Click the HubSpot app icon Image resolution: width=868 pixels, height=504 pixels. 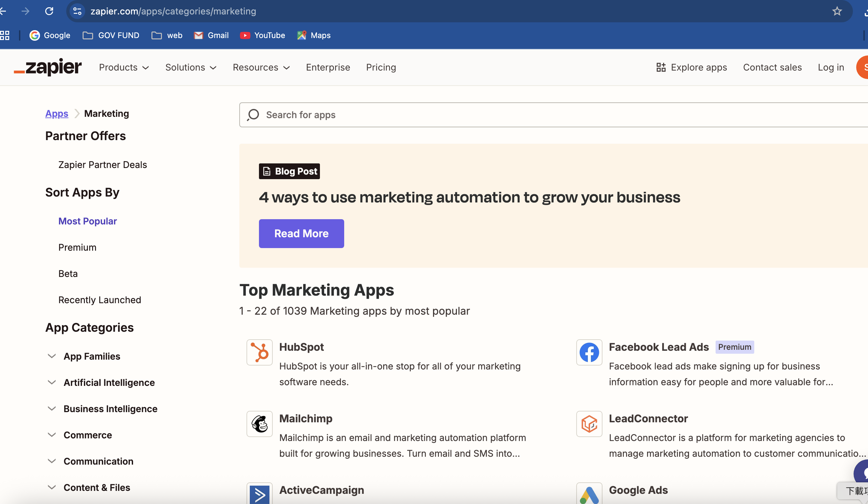(x=259, y=352)
